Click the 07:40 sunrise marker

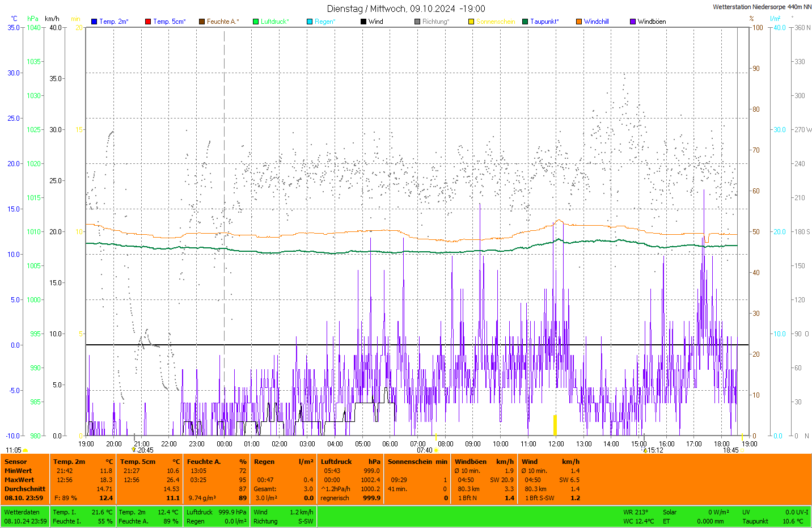(425, 450)
